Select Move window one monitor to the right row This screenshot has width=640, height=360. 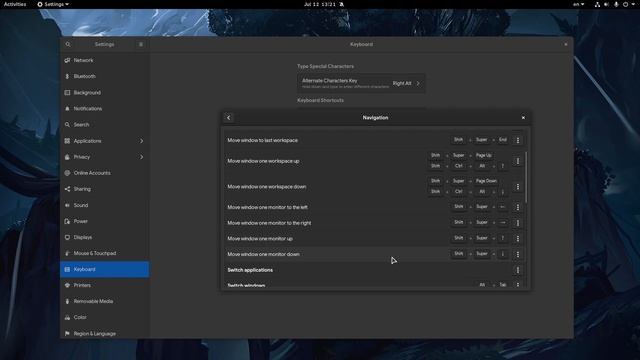pyautogui.click(x=374, y=223)
